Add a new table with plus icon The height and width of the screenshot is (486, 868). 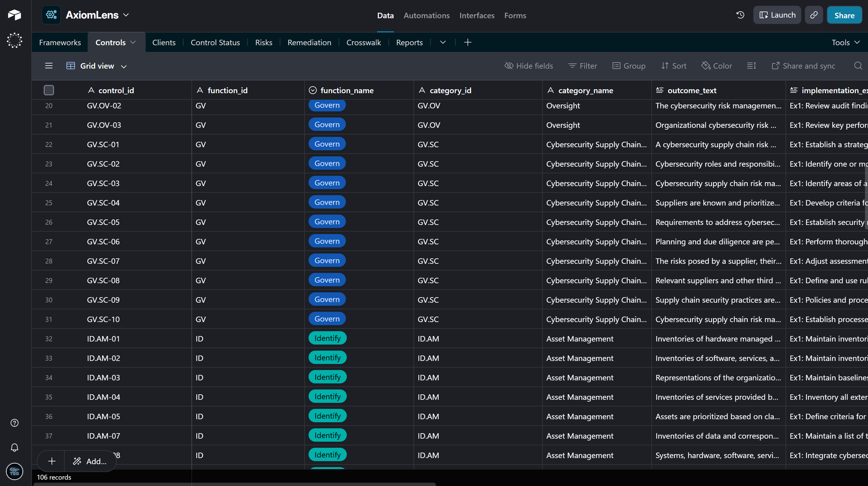click(468, 42)
